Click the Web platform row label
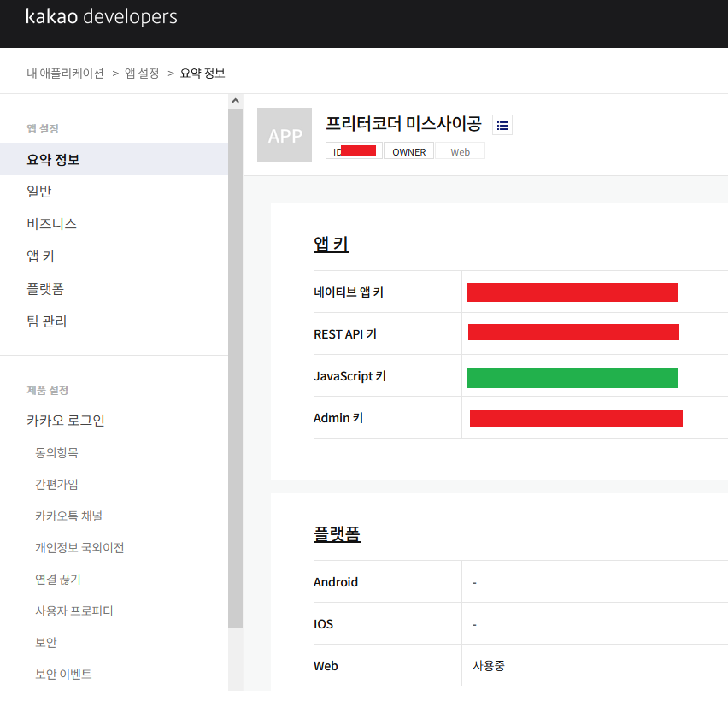728x713 pixels. 326,666
